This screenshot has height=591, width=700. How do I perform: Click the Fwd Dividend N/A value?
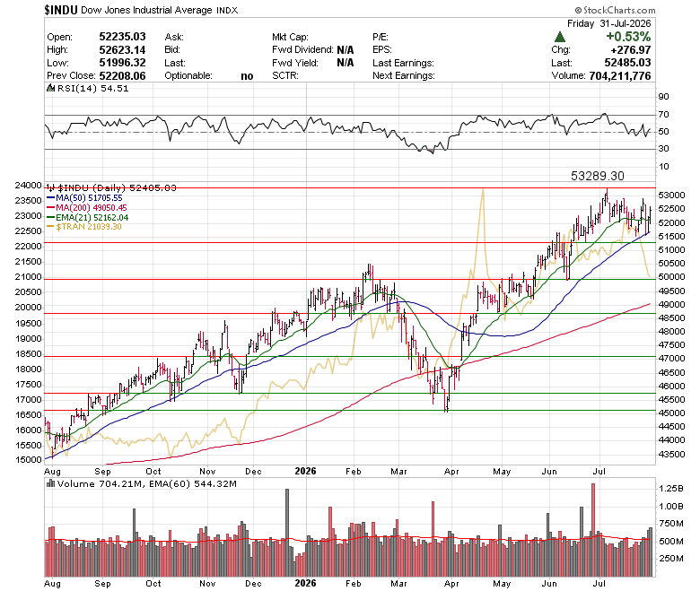click(x=346, y=49)
